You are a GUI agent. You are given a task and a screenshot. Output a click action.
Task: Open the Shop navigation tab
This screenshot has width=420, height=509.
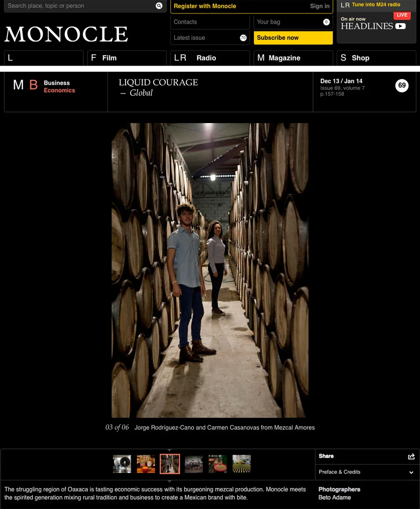[x=376, y=58]
